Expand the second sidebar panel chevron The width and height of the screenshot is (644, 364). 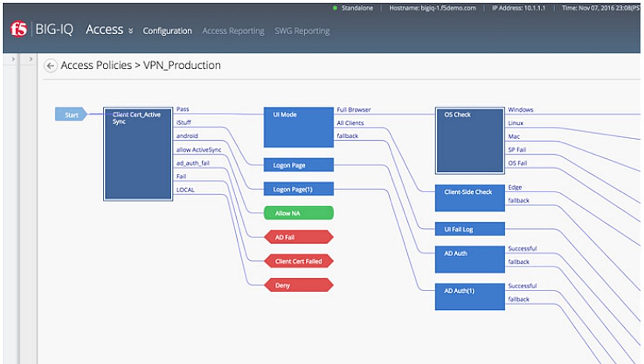click(x=31, y=59)
